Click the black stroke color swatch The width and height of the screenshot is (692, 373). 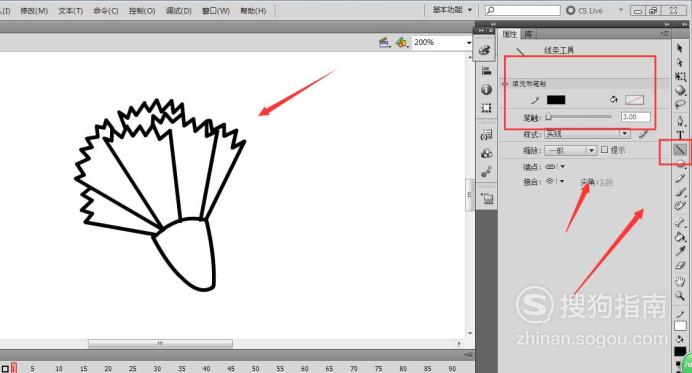pyautogui.click(x=556, y=100)
